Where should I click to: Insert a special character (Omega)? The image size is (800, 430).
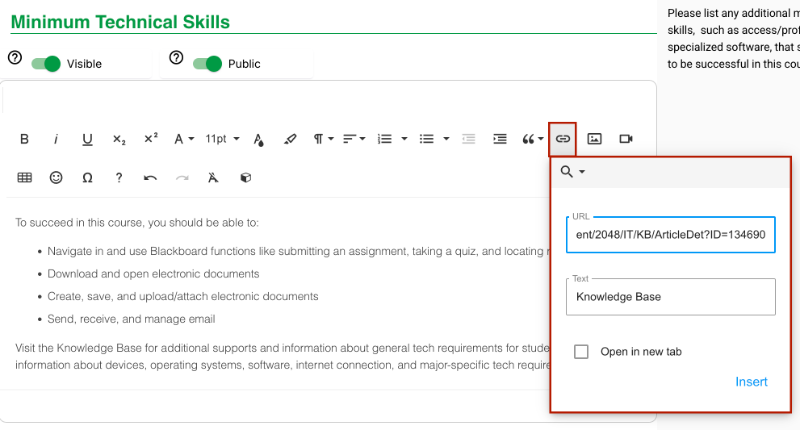[x=87, y=178]
